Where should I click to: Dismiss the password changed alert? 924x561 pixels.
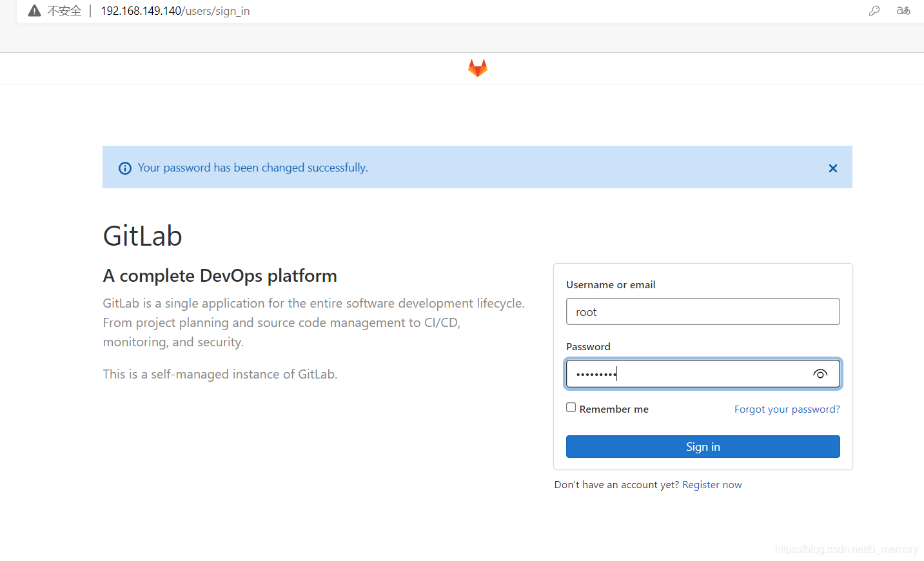[833, 168]
